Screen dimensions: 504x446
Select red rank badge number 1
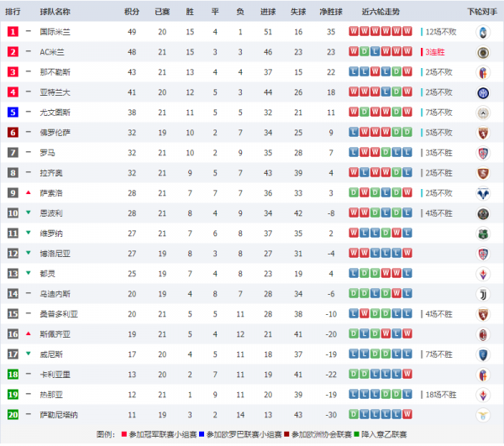click(x=13, y=31)
